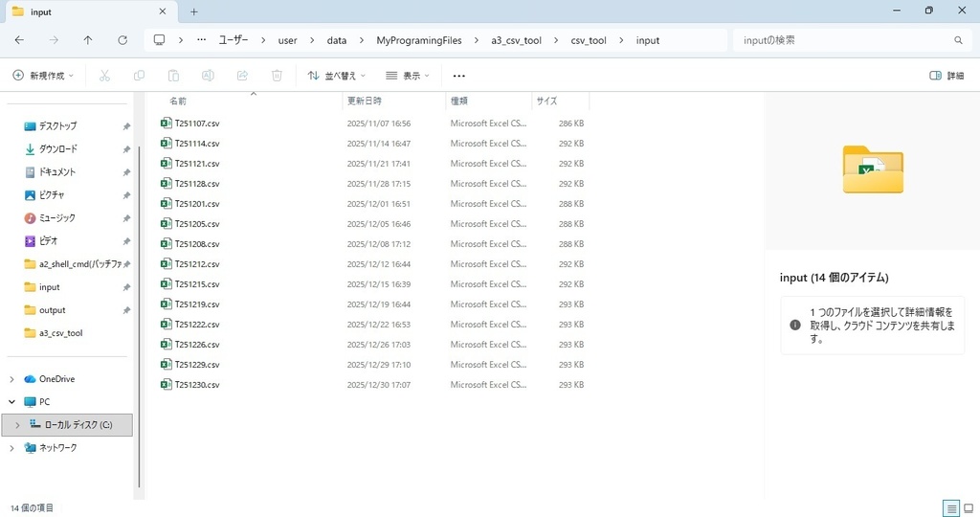Navigate to user in breadcrumb
The width and height of the screenshot is (980, 517).
287,40
